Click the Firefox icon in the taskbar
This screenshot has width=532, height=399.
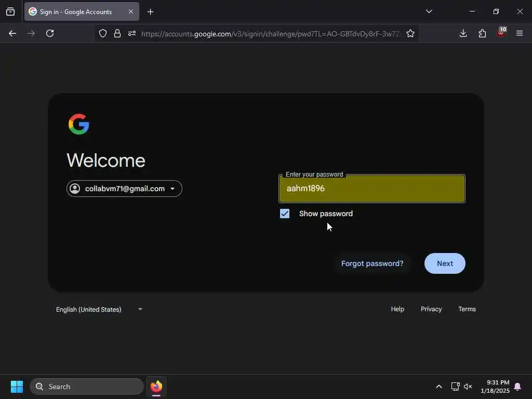(156, 387)
